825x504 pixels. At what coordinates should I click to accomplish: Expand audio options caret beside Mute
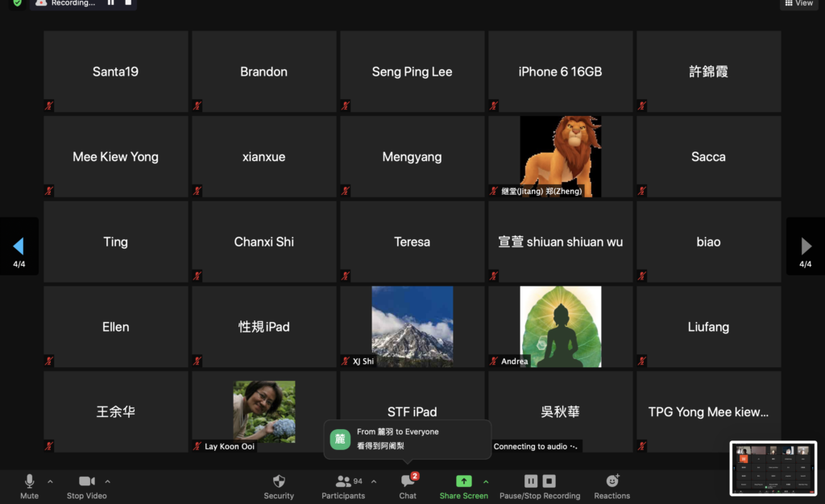pyautogui.click(x=50, y=481)
